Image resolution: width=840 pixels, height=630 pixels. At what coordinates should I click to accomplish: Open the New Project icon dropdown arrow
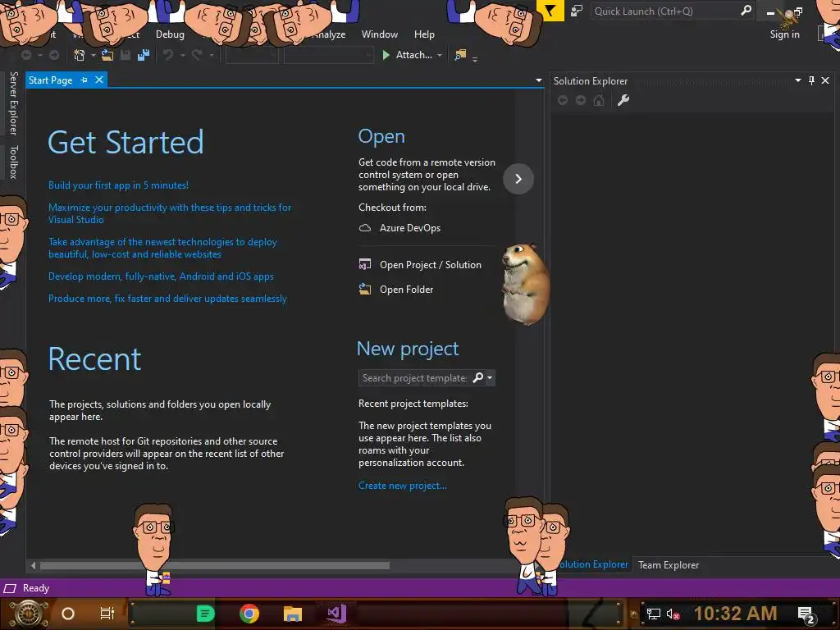tap(94, 55)
